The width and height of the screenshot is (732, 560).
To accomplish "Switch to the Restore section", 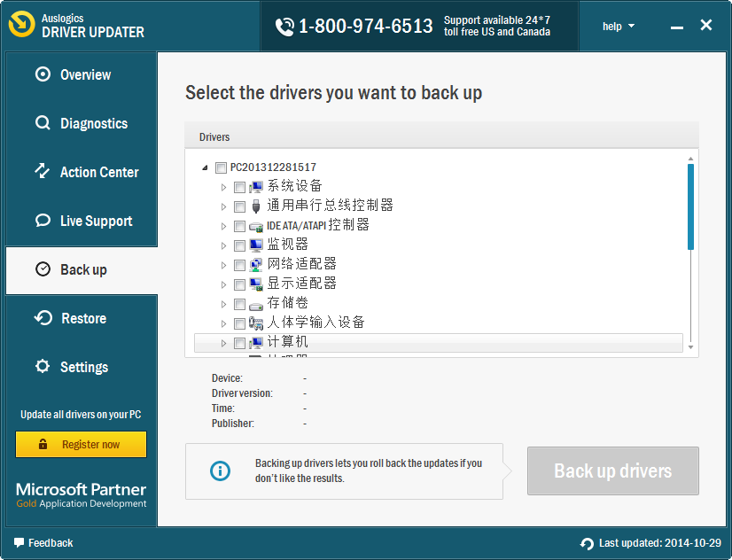I will (82, 318).
